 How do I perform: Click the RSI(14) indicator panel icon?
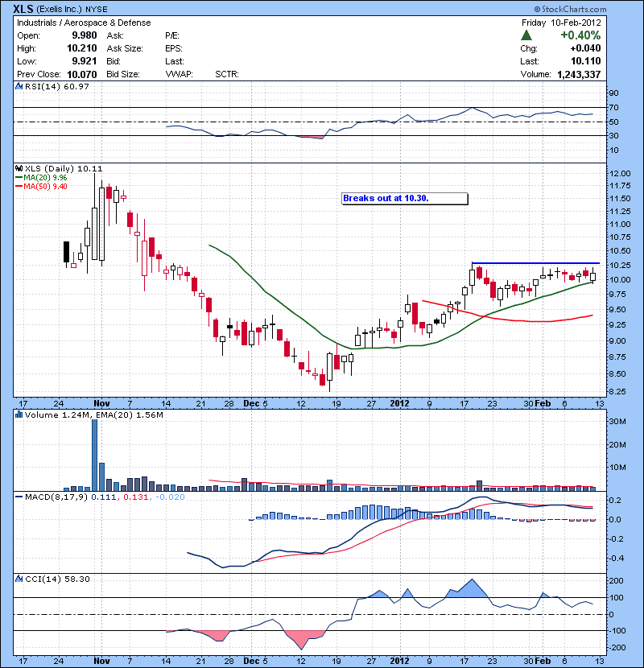coord(19,86)
